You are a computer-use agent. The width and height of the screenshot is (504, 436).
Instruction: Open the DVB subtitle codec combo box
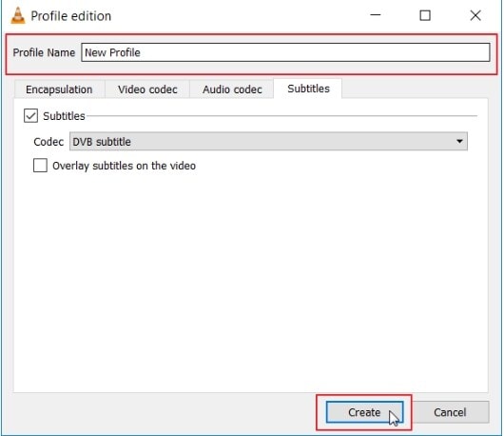coord(268,142)
